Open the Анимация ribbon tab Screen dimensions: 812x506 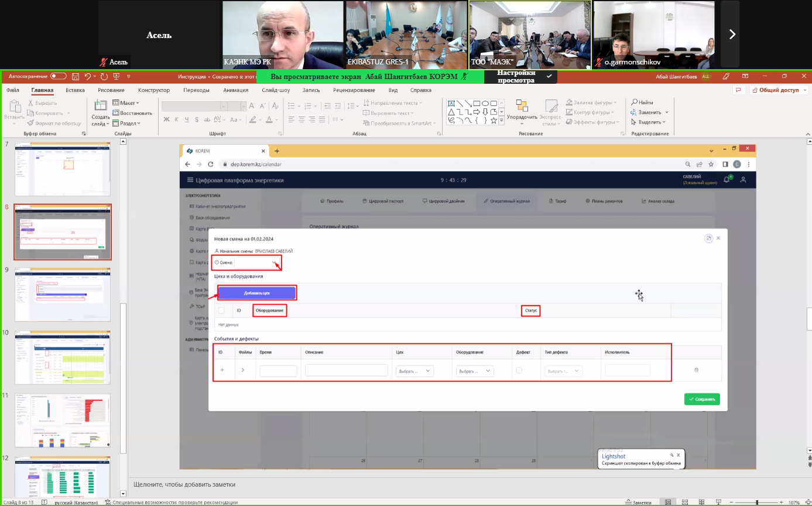(236, 90)
